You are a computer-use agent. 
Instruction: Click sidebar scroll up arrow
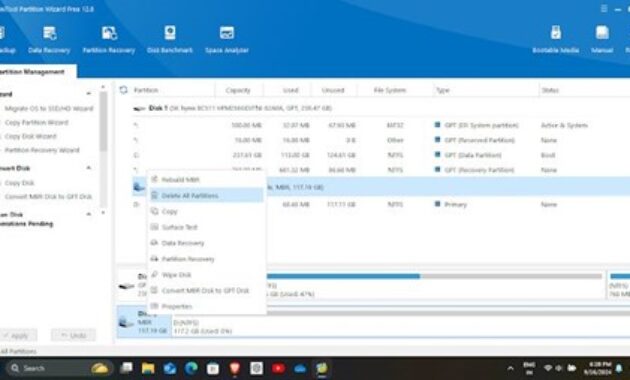coord(103,87)
